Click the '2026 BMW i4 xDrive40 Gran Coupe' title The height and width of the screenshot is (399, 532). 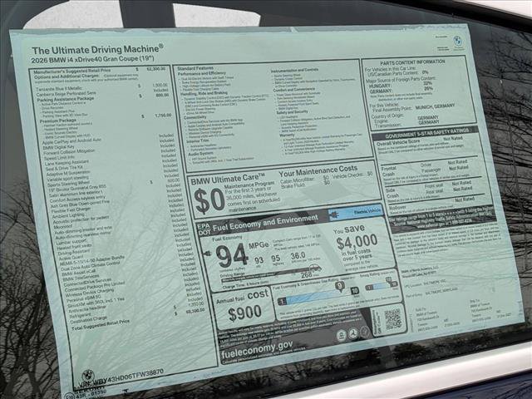point(92,59)
